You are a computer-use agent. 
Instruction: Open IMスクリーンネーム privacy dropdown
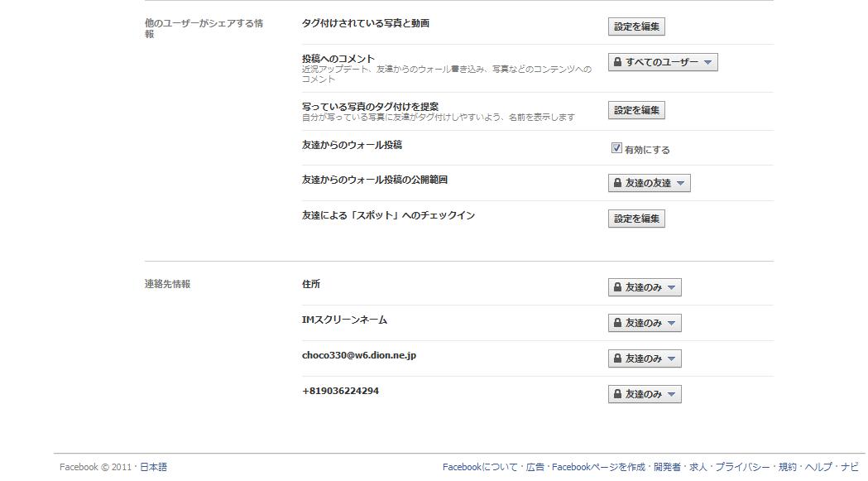645,323
